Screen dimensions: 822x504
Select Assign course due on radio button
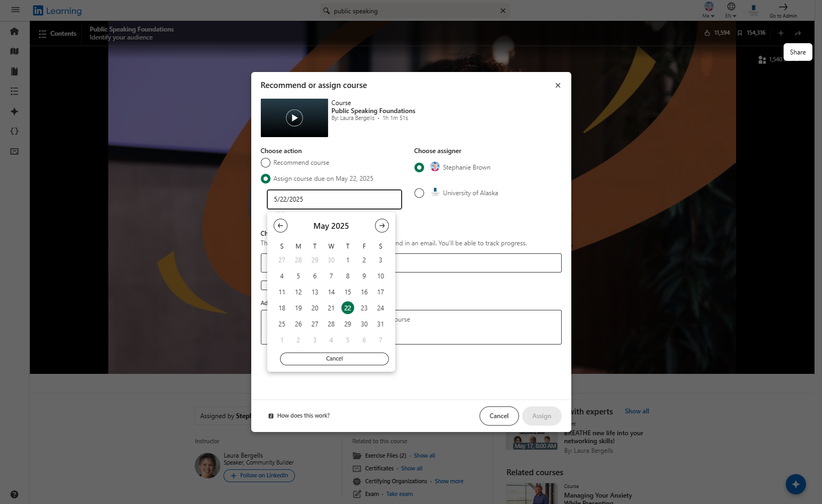coord(265,179)
